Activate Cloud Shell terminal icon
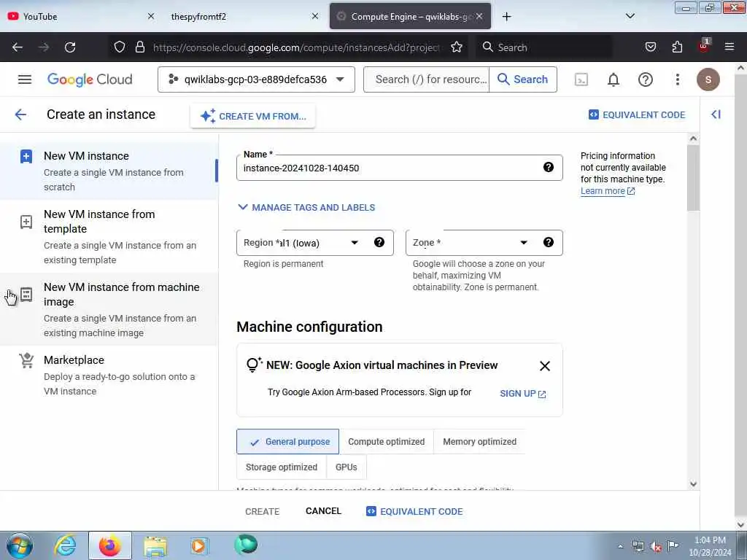Viewport: 747px width, 560px height. (x=581, y=79)
